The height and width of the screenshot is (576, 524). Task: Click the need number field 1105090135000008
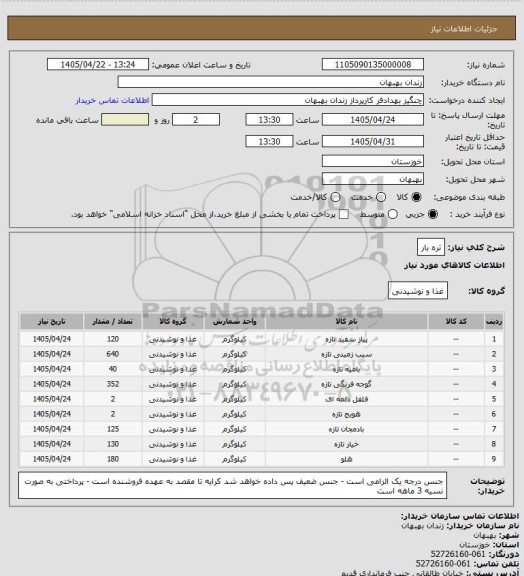[x=373, y=65]
